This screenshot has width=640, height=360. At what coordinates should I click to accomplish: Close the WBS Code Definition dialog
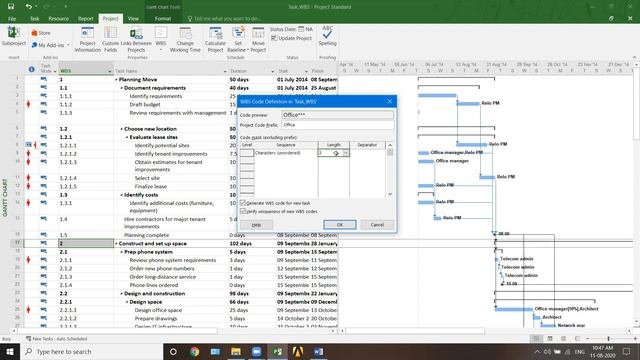[389, 101]
